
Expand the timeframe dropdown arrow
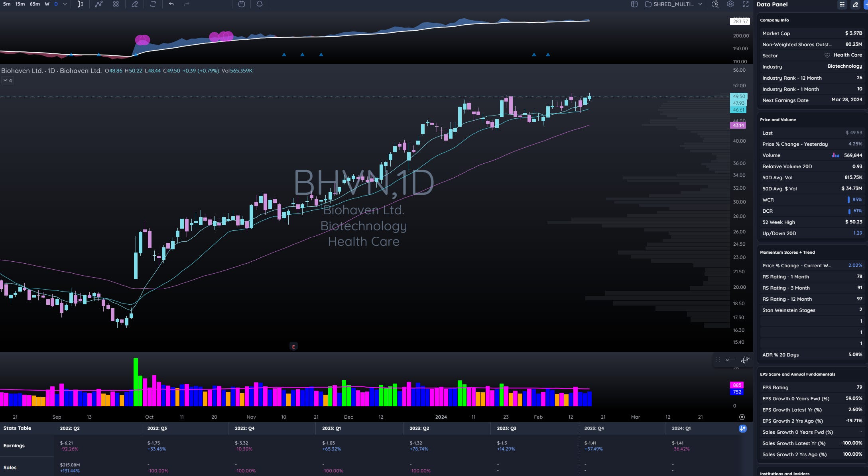65,4
